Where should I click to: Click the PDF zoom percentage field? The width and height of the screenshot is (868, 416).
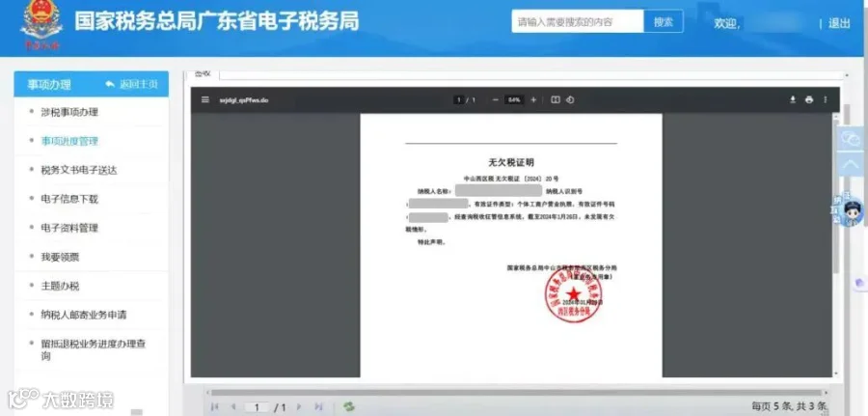click(x=514, y=99)
